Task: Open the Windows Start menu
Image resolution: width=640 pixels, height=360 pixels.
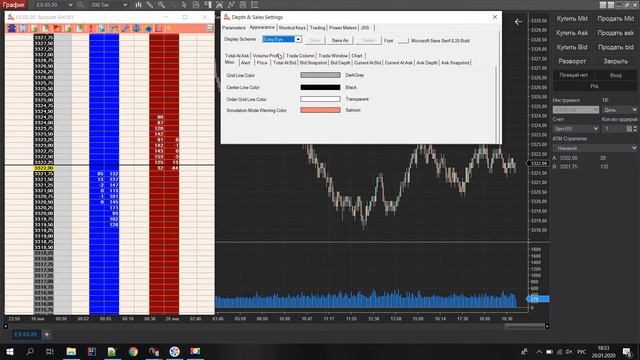Action: click(x=10, y=351)
